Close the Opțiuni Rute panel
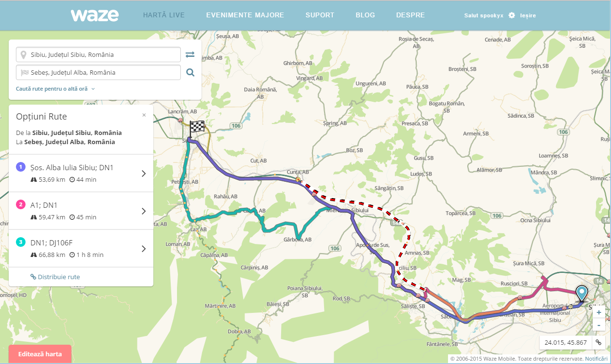The height and width of the screenshot is (364, 611). click(x=144, y=115)
